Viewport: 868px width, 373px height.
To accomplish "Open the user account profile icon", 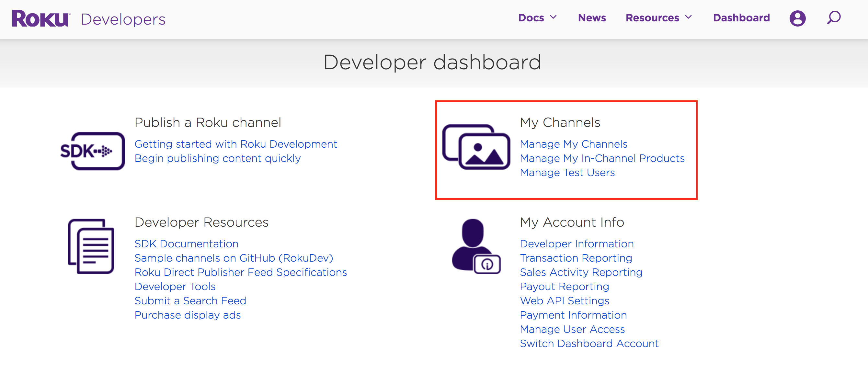I will [x=797, y=18].
